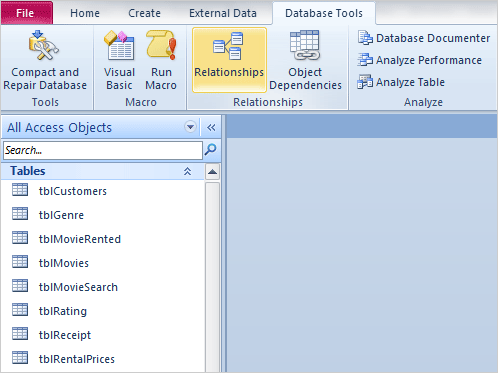This screenshot has width=498, height=373.
Task: Open Object Dependencies
Action: (x=305, y=60)
